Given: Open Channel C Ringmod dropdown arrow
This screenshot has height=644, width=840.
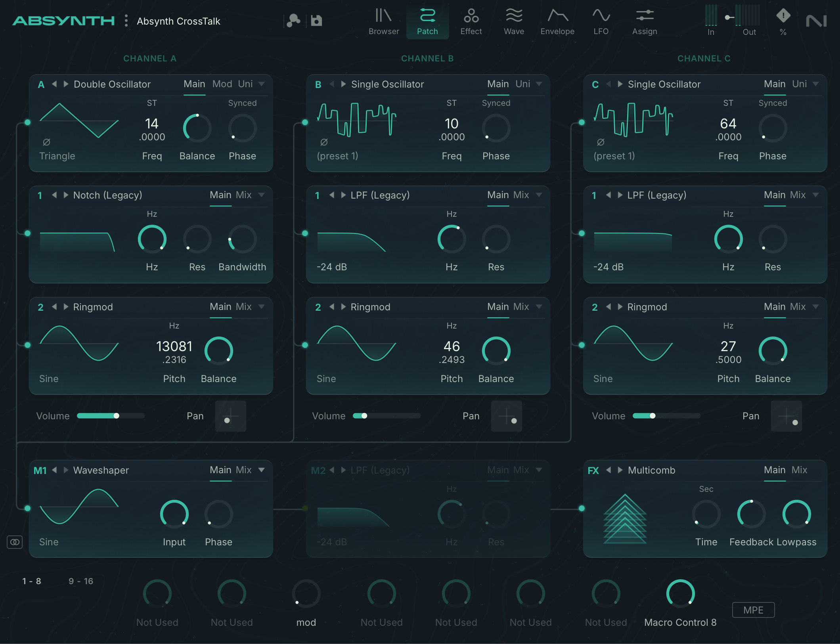Looking at the screenshot, I should click(x=815, y=307).
